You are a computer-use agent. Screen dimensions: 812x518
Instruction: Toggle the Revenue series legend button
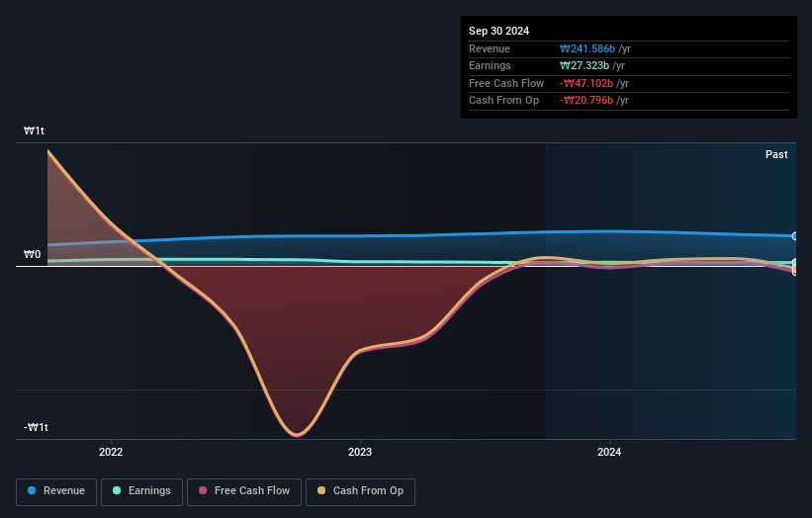(56, 491)
